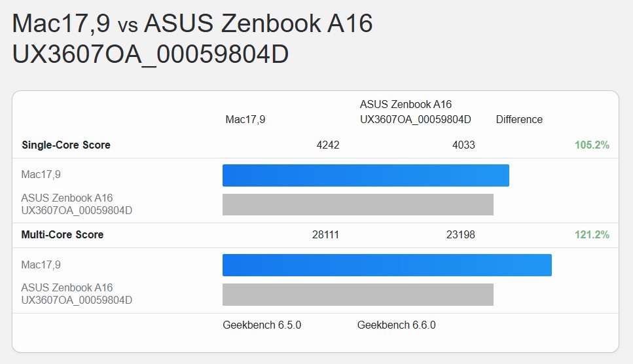Click the 121.2% difference value
Screen dimensions: 633x364
[592, 234]
